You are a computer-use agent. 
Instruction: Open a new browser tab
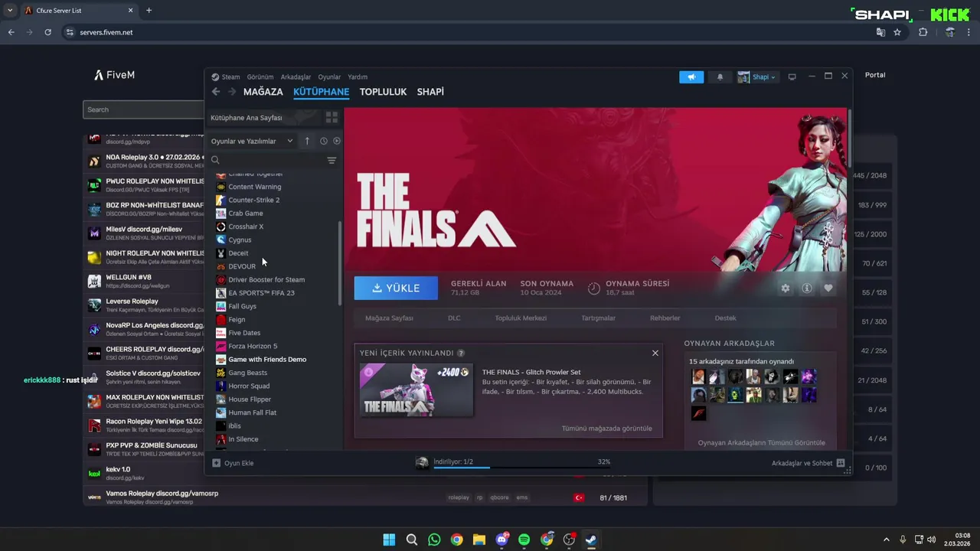(149, 11)
